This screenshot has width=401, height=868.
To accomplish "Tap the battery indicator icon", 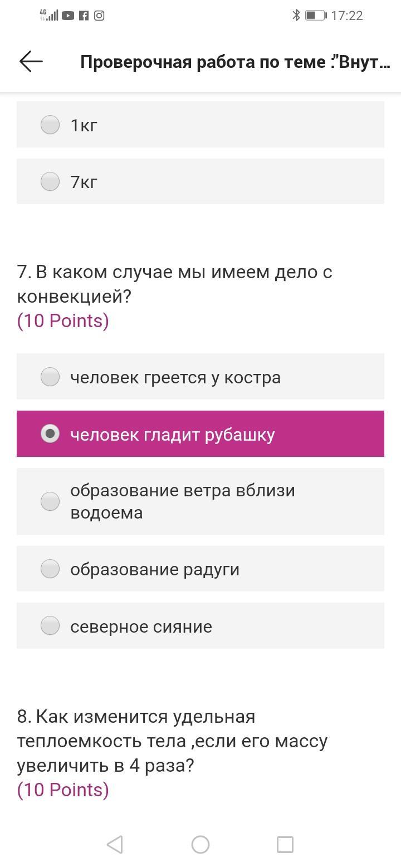I will coord(315,16).
